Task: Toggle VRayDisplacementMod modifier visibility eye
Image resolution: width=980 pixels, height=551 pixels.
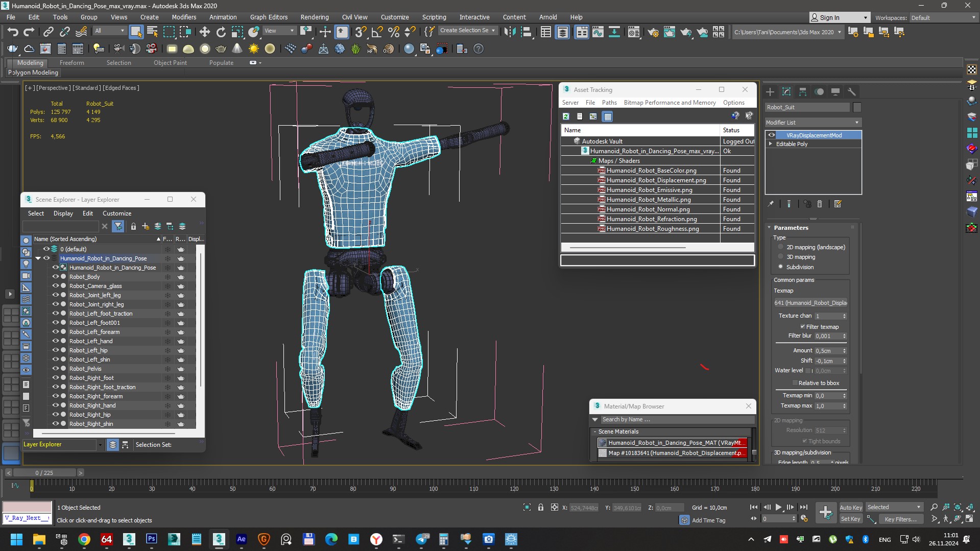Action: 772,135
